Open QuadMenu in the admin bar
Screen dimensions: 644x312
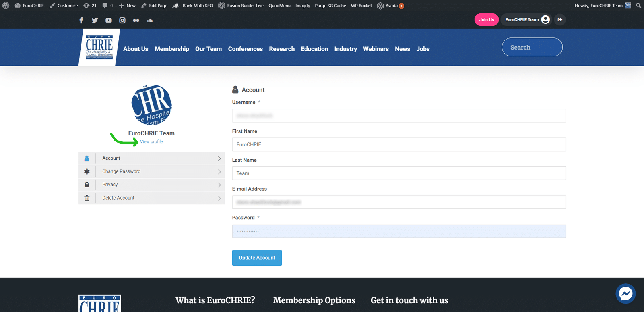(x=279, y=6)
